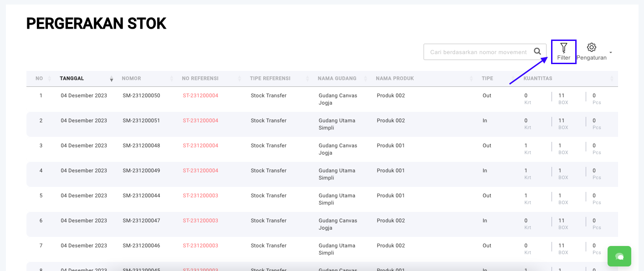Click the NAMA GUDANG column header
This screenshot has height=271, width=644.
[337, 79]
